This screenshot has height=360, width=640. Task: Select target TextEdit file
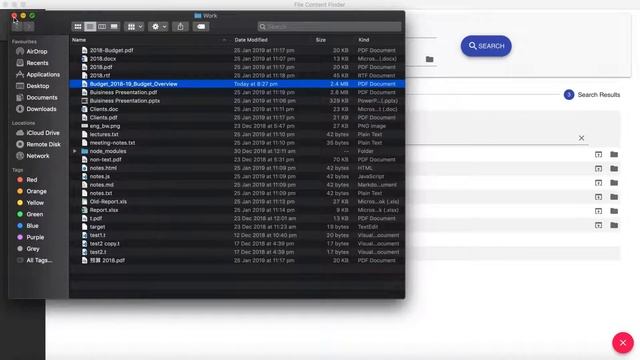pyautogui.click(x=237, y=227)
